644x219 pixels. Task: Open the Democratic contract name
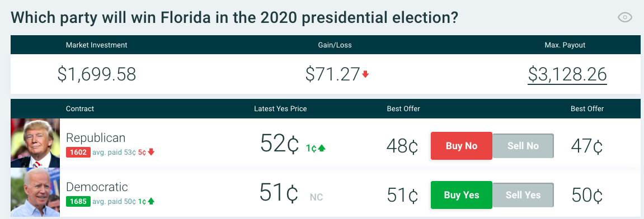[97, 187]
